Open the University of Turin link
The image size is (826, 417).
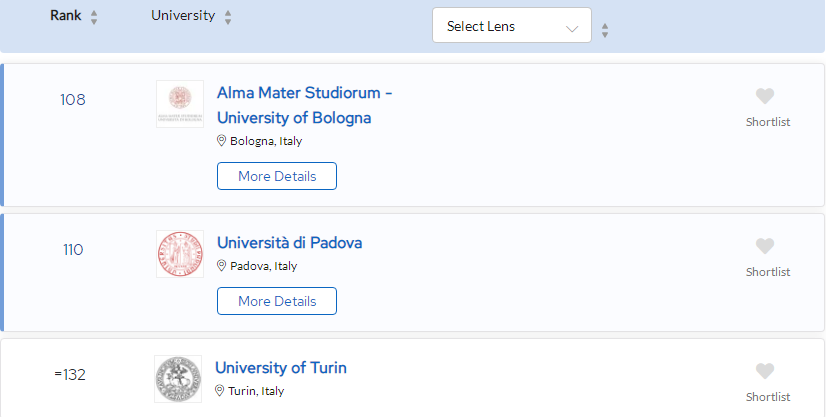(281, 368)
